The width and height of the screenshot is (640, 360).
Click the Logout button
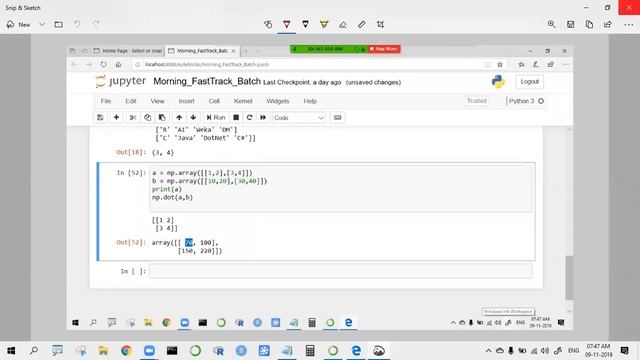coord(529,82)
